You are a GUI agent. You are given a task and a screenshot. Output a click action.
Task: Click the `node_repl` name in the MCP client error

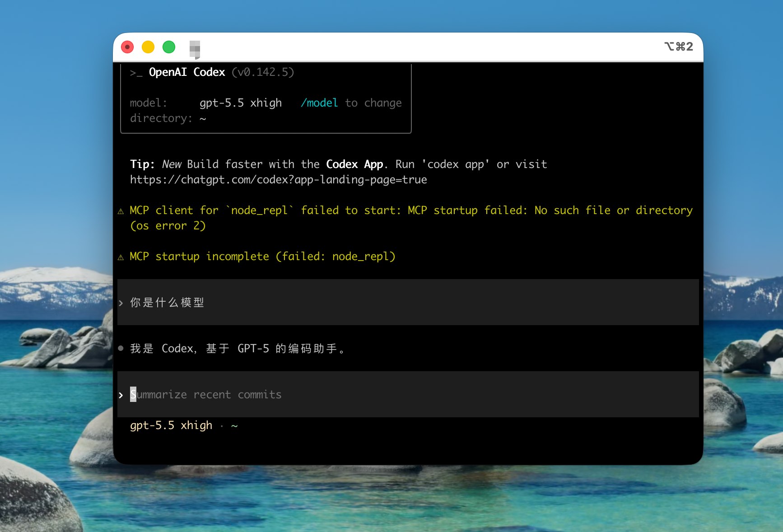pos(260,210)
